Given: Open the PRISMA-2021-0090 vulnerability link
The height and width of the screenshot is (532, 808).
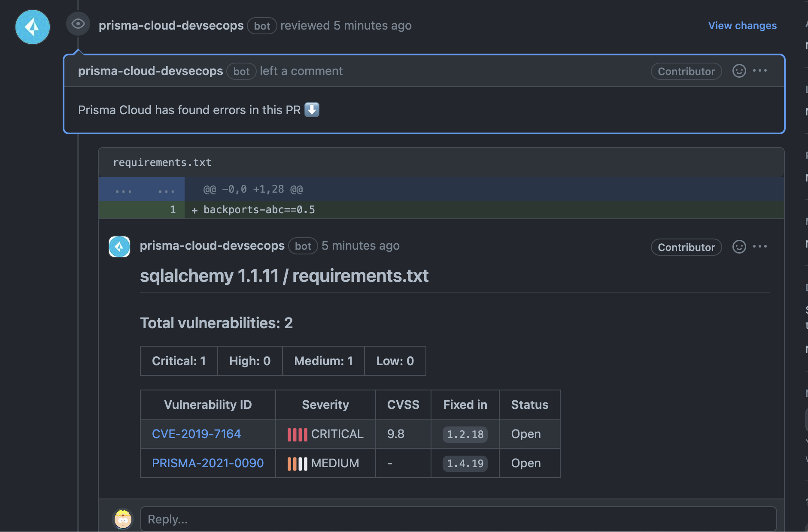Looking at the screenshot, I should click(x=208, y=463).
